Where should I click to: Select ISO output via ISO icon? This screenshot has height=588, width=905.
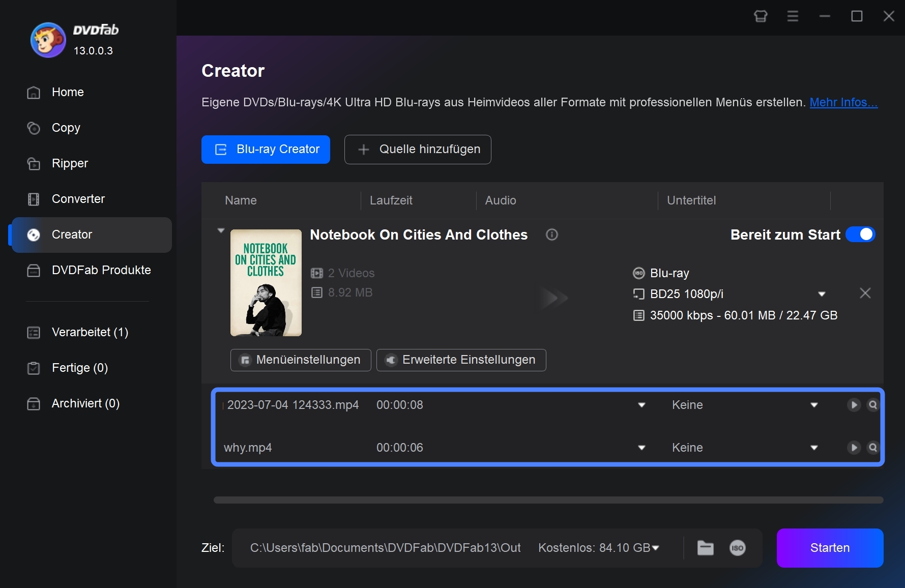coord(738,548)
